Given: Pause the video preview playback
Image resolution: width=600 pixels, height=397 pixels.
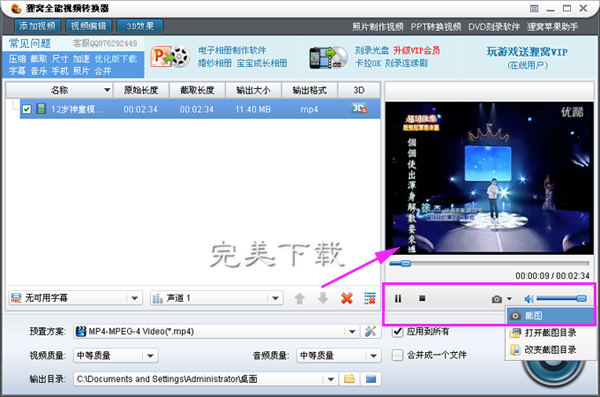Looking at the screenshot, I should click(398, 298).
